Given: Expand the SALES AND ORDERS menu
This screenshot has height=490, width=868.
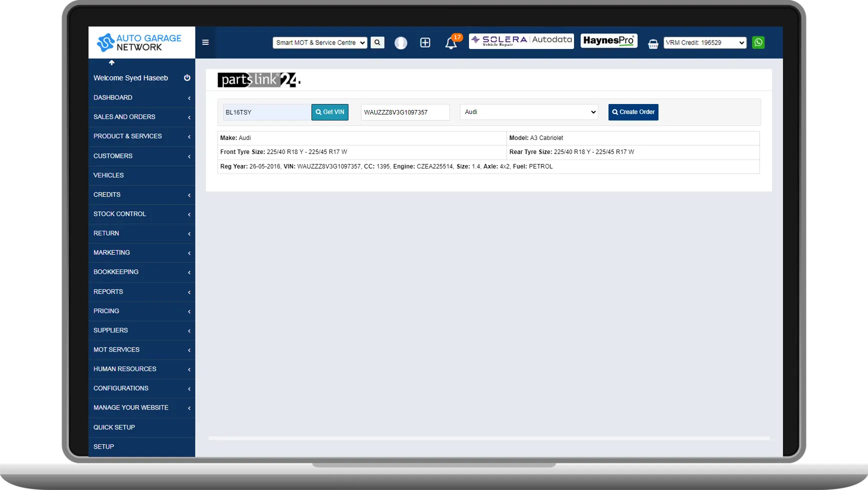Looking at the screenshot, I should (x=141, y=116).
